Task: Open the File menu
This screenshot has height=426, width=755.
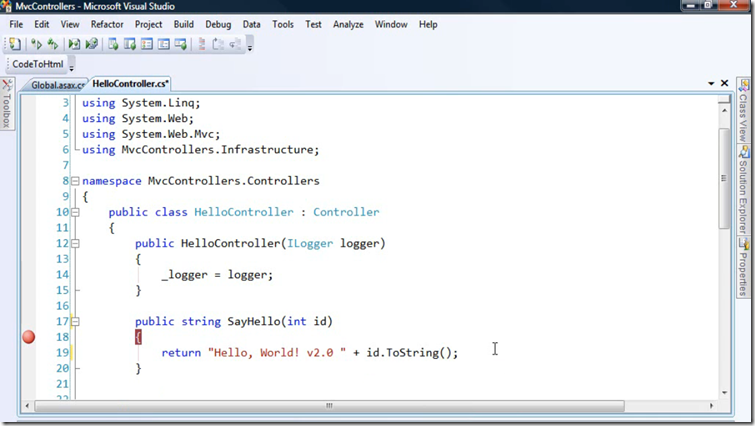Action: 16,24
